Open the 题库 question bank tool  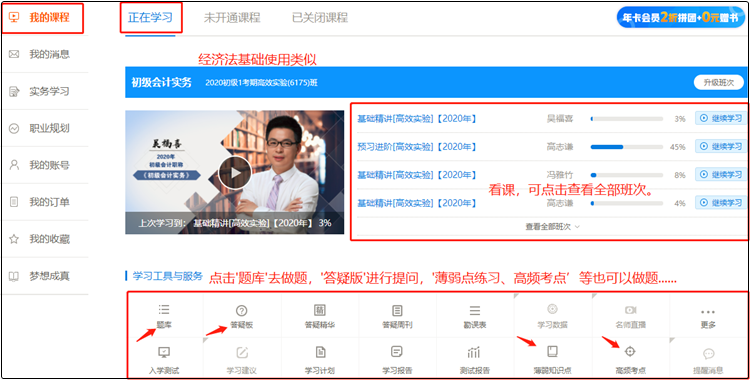point(164,316)
